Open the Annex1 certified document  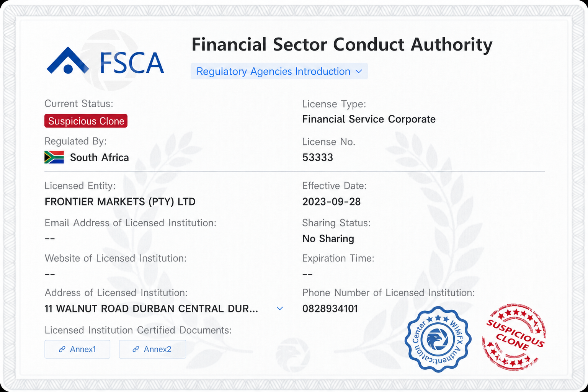point(77,349)
